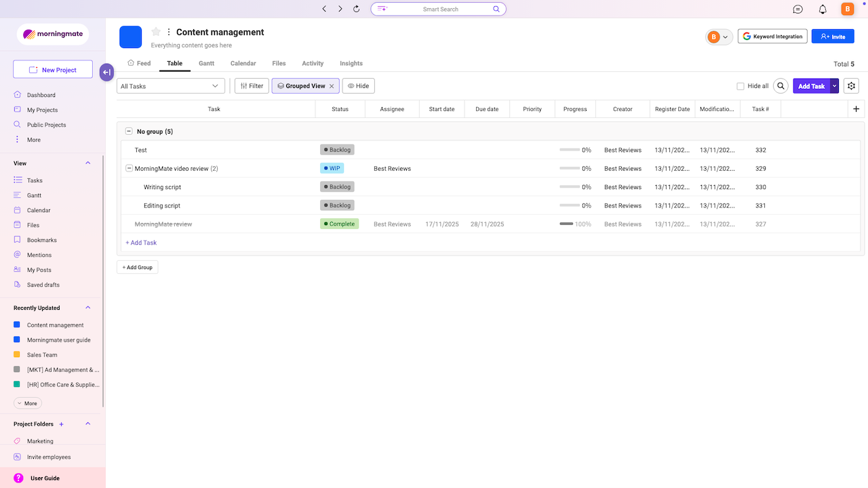Screen dimensions: 868x488
Task: Open the notifications bell icon
Action: [x=823, y=9]
